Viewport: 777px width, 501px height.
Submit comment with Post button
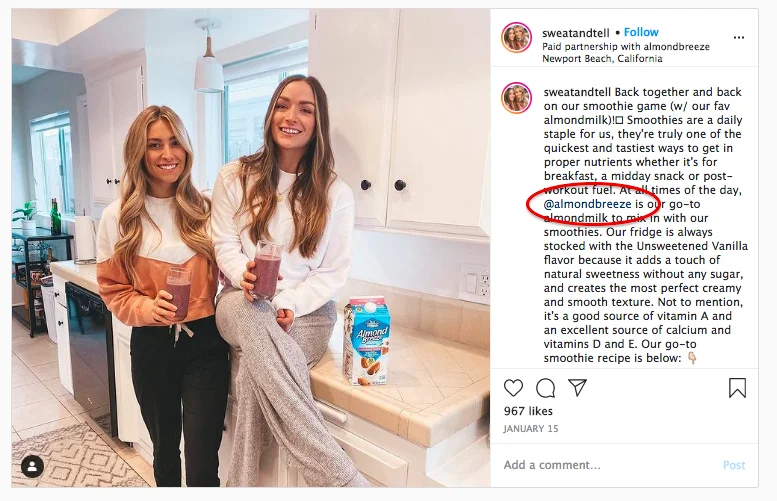[734, 465]
